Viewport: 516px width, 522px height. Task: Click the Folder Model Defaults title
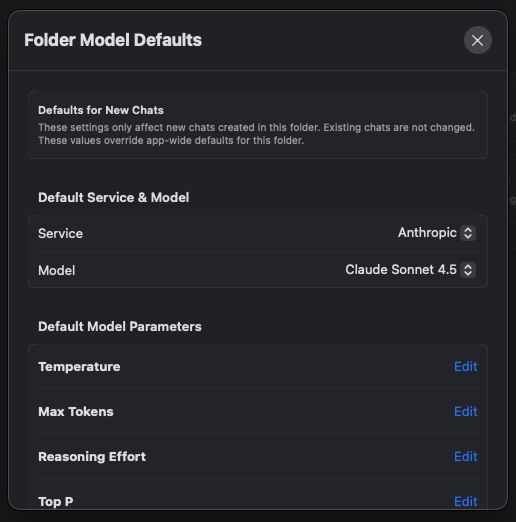point(113,40)
